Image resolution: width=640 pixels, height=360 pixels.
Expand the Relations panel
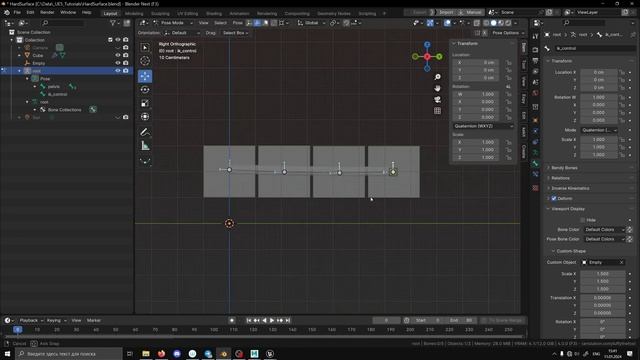(x=560, y=178)
